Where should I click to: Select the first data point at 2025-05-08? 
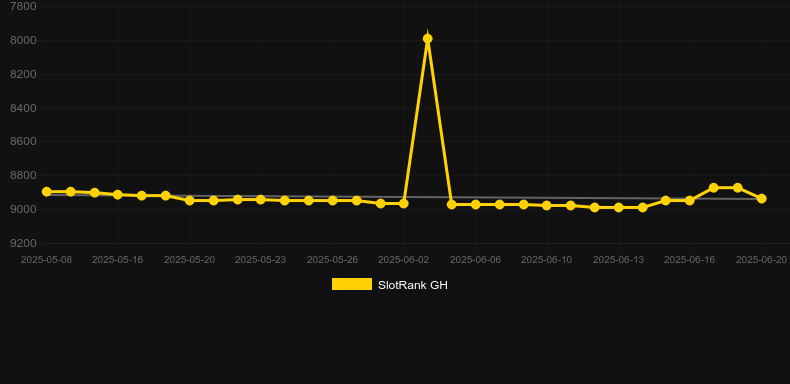[47, 191]
